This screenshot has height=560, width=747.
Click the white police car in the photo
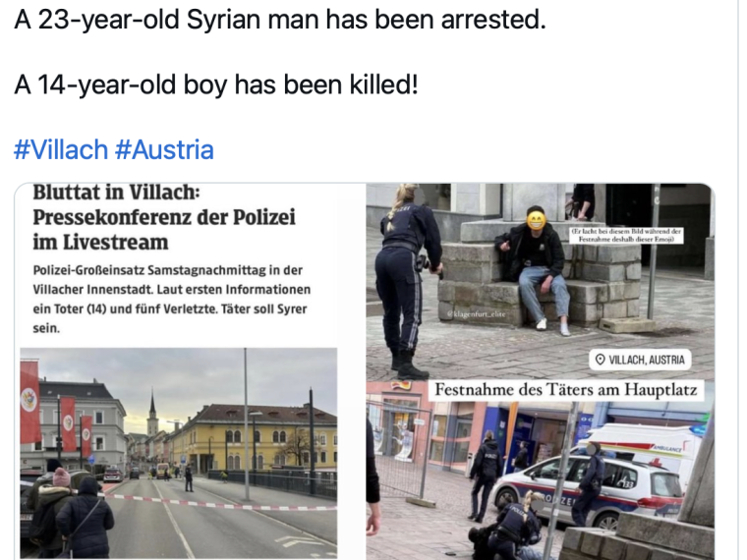[589, 489]
